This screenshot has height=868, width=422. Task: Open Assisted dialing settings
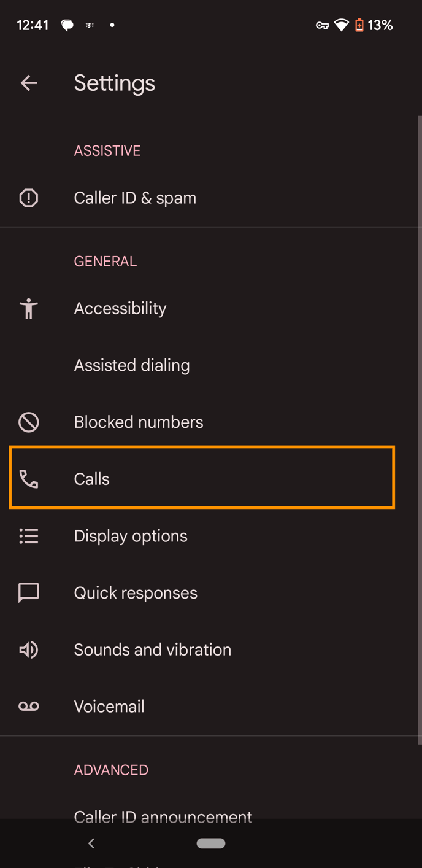[x=132, y=365]
